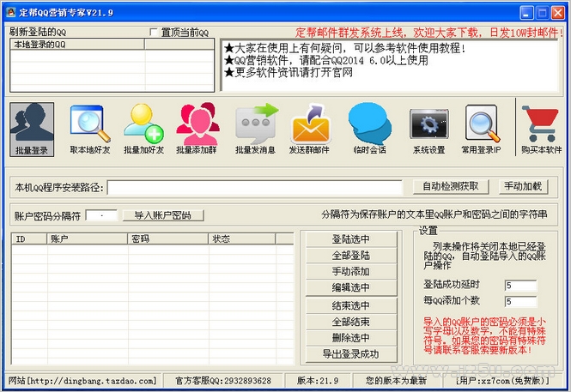Click the 更多软件资讯请打开官网 notice line
Viewport: 571px width, 392px height.
click(288, 72)
